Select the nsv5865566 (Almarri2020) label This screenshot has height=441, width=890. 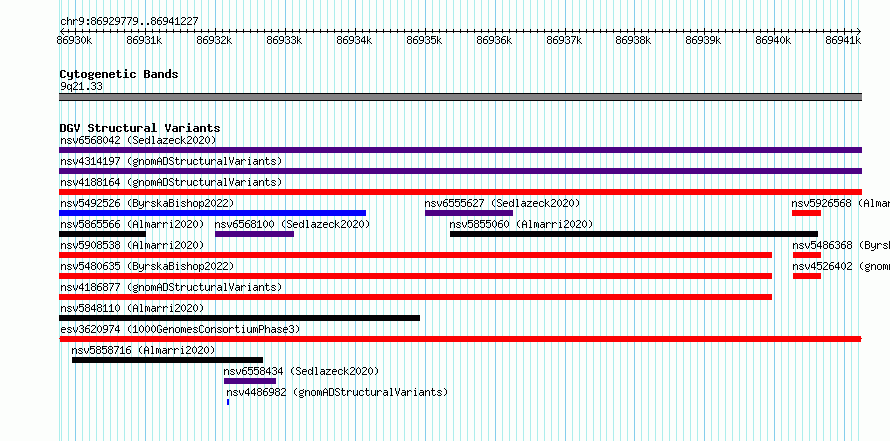(x=132, y=224)
